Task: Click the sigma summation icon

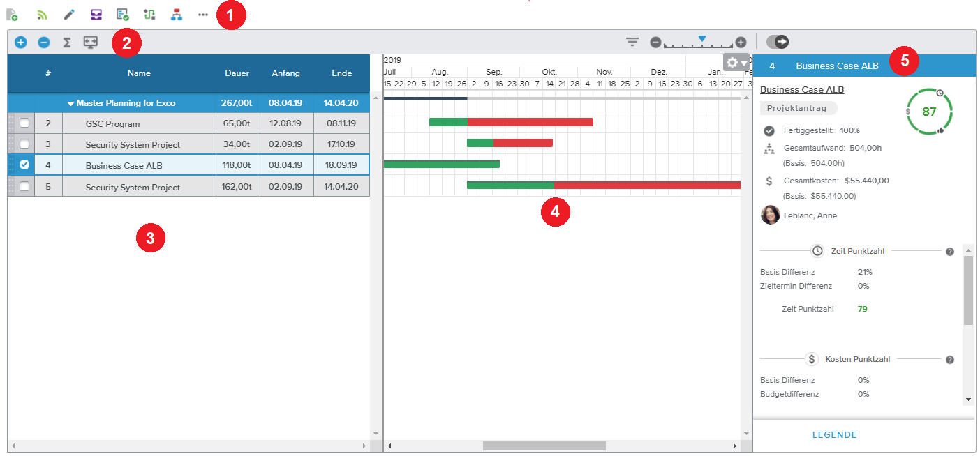Action: pyautogui.click(x=67, y=43)
